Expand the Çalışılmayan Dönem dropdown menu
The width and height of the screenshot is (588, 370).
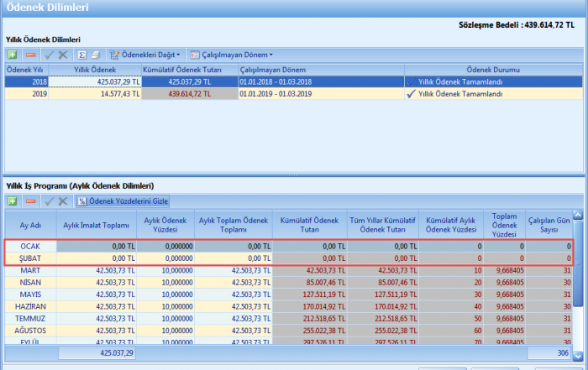pos(231,55)
